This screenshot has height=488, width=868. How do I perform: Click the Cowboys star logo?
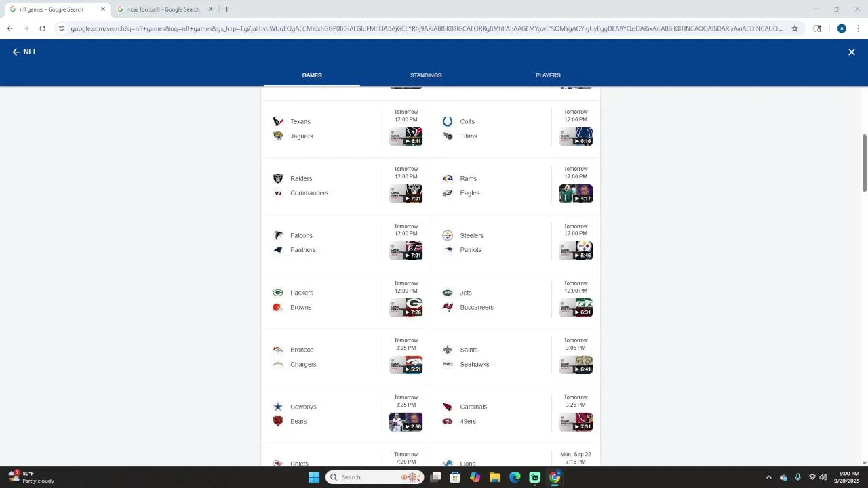tap(278, 407)
